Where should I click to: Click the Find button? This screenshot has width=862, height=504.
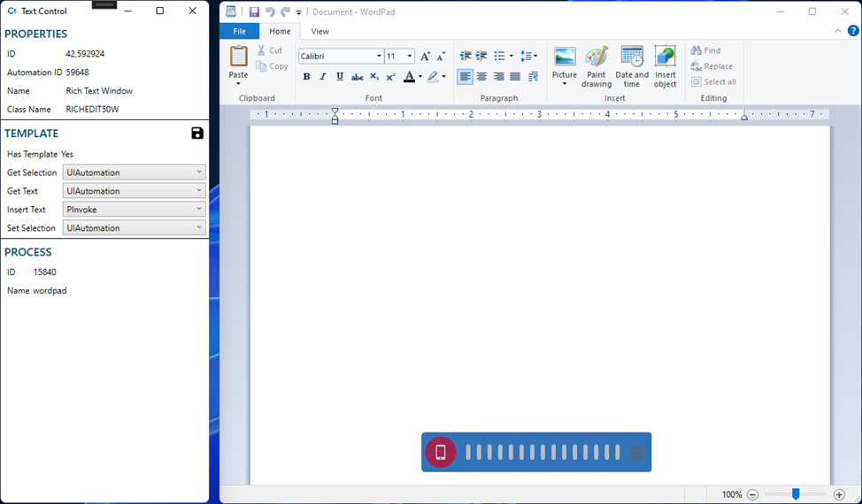point(706,50)
